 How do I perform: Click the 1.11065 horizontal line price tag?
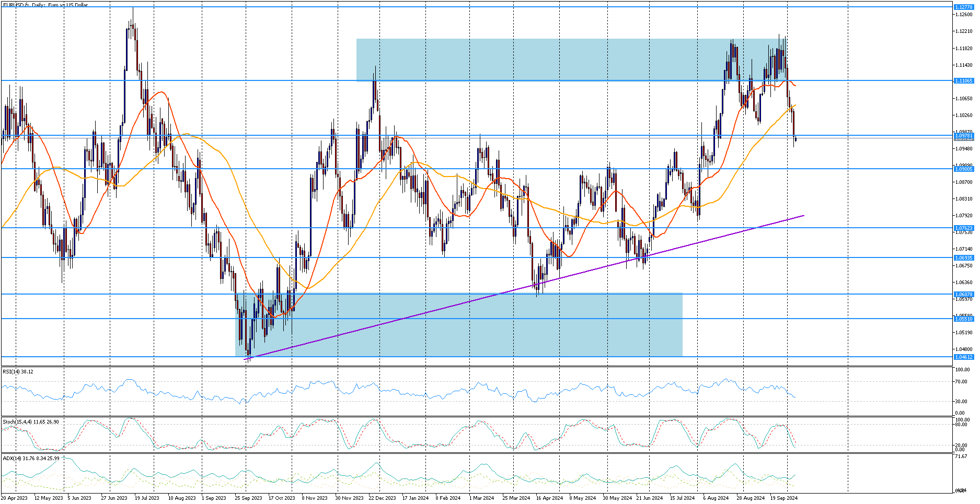tap(964, 80)
